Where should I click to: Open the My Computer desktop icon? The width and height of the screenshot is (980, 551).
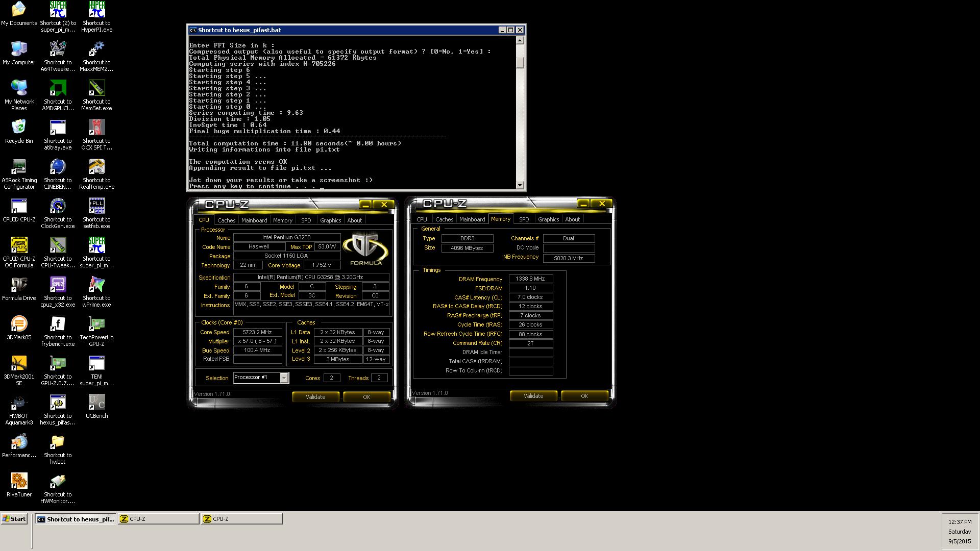tap(19, 53)
